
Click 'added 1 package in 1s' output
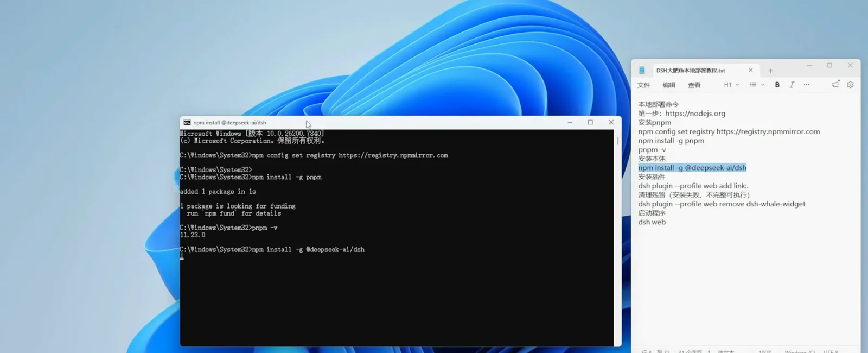click(218, 192)
